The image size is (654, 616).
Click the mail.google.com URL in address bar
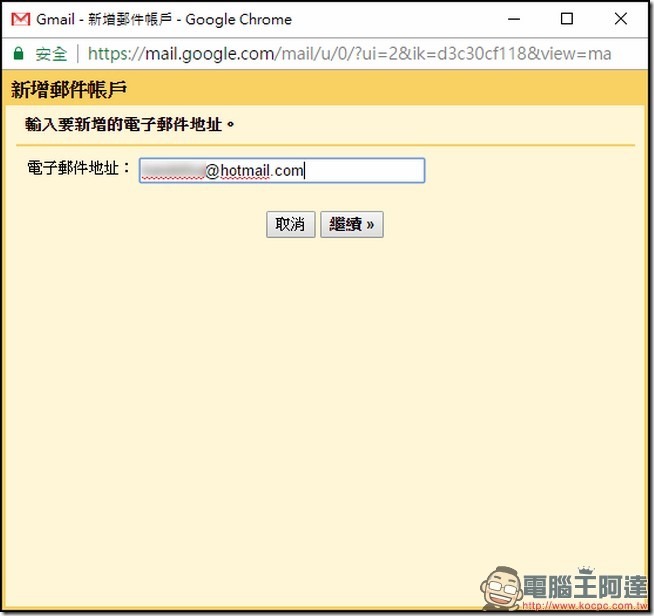pyautogui.click(x=350, y=54)
